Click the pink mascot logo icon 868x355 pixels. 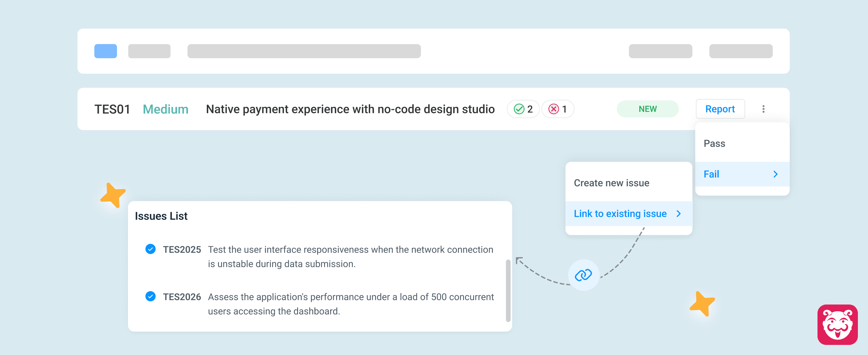coord(837,324)
